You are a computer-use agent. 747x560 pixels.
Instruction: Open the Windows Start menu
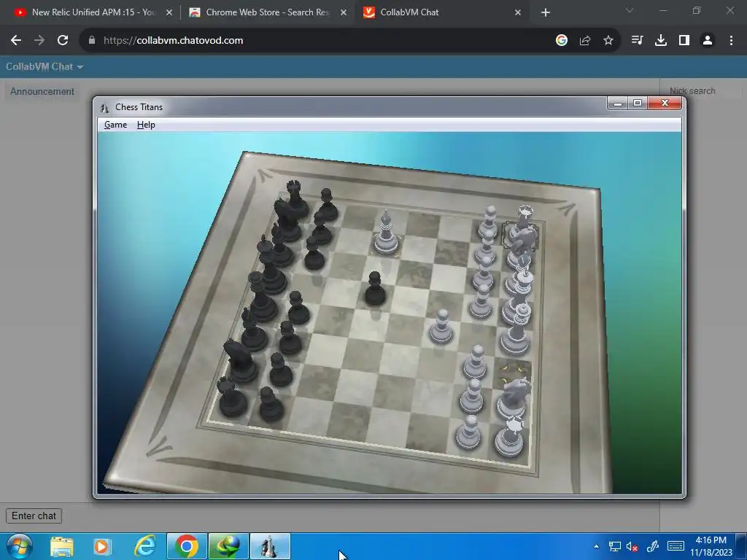[x=19, y=546]
